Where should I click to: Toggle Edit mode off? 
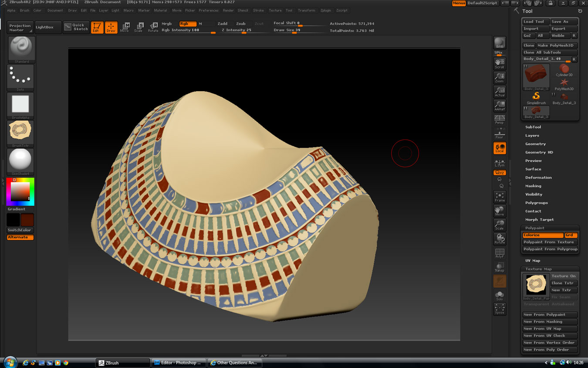(97, 27)
